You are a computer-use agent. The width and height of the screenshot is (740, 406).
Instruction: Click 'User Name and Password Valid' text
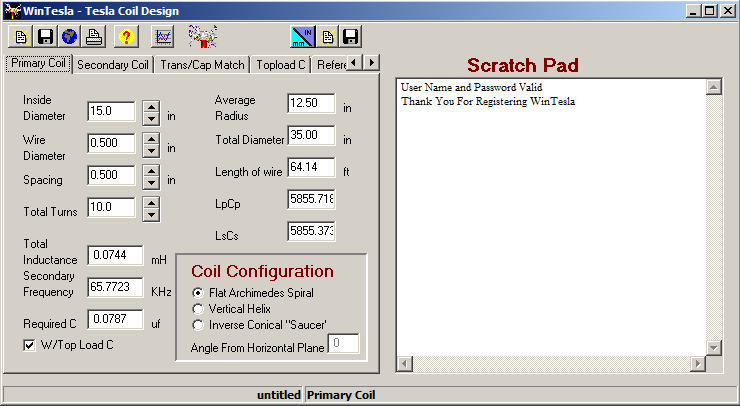[471, 87]
